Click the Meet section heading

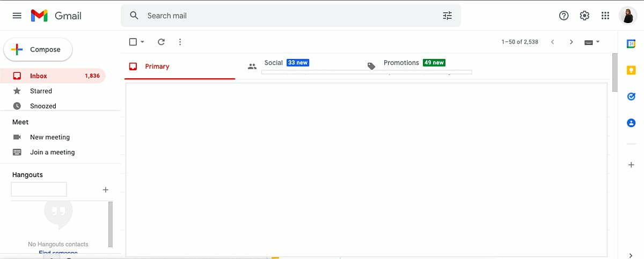pos(20,122)
